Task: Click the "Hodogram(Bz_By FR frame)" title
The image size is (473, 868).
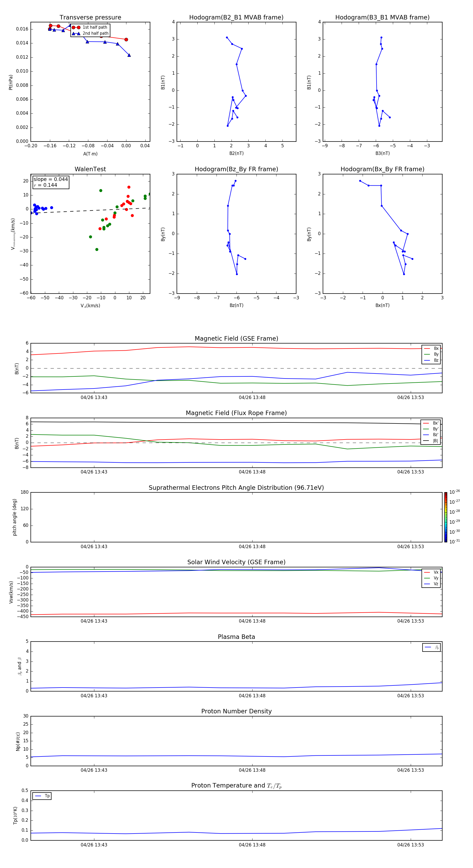Action: 236,169
